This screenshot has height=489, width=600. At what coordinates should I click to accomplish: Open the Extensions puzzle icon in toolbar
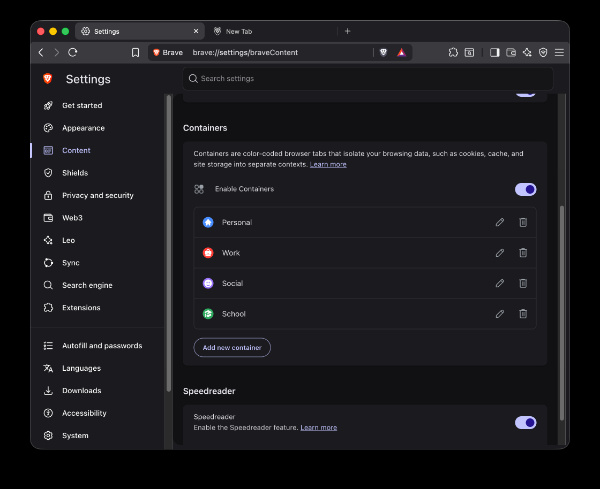[x=453, y=52]
